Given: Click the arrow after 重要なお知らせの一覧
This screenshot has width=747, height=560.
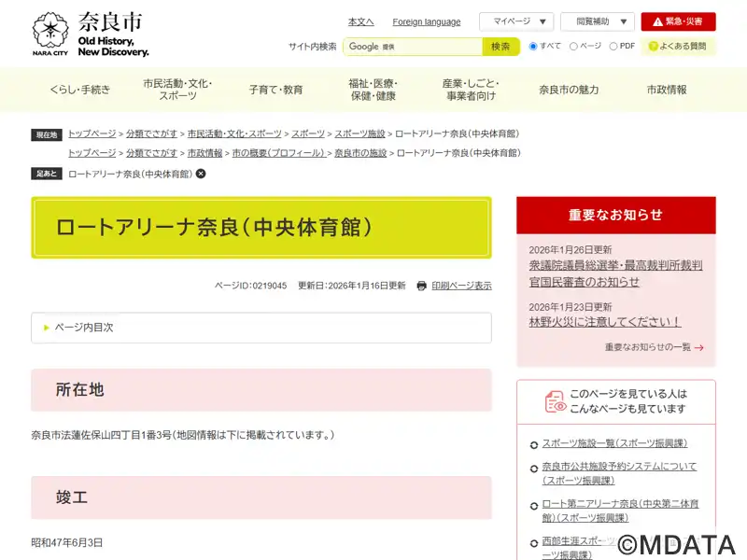Looking at the screenshot, I should [x=698, y=347].
